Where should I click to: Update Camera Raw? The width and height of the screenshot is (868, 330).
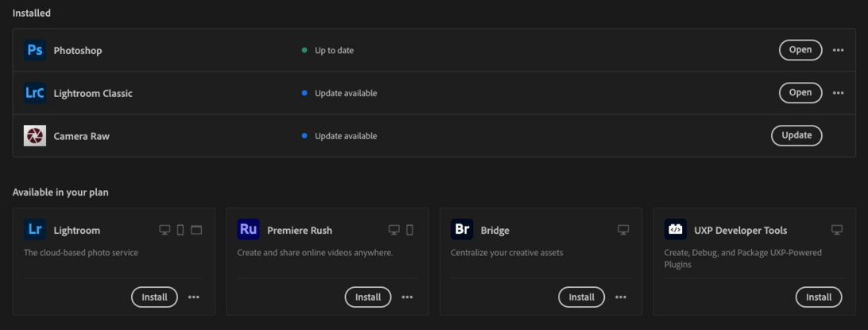(796, 136)
